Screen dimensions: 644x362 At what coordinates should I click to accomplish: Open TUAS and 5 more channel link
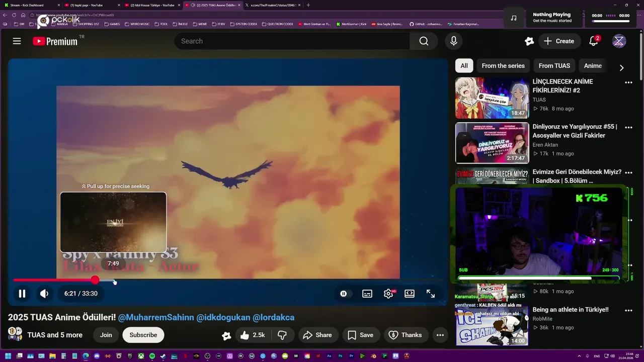[55, 335]
